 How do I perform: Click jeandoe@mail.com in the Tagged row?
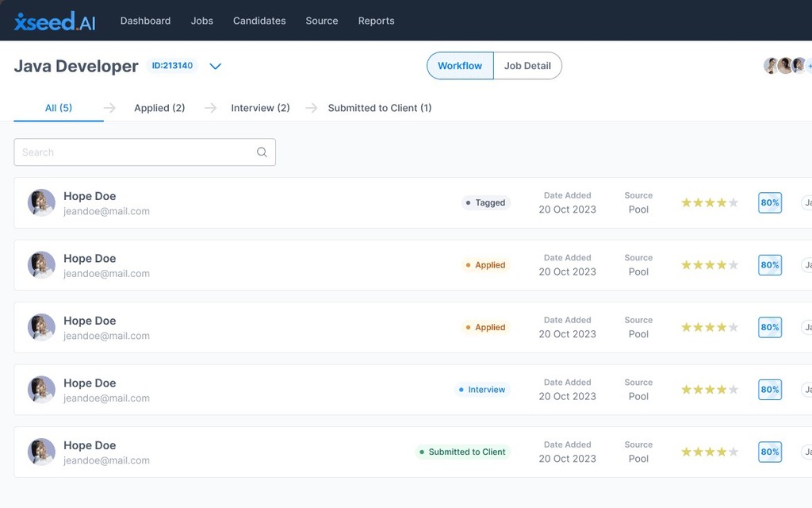(x=107, y=211)
